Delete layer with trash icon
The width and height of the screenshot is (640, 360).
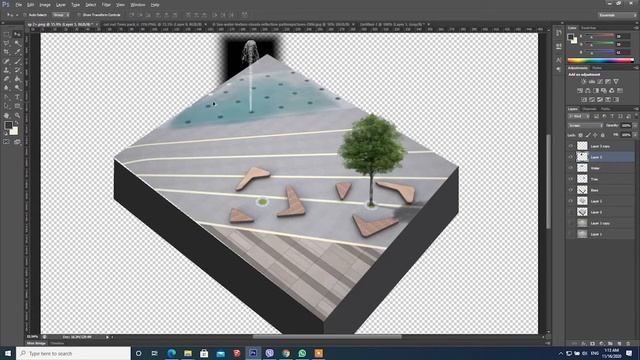pos(628,344)
